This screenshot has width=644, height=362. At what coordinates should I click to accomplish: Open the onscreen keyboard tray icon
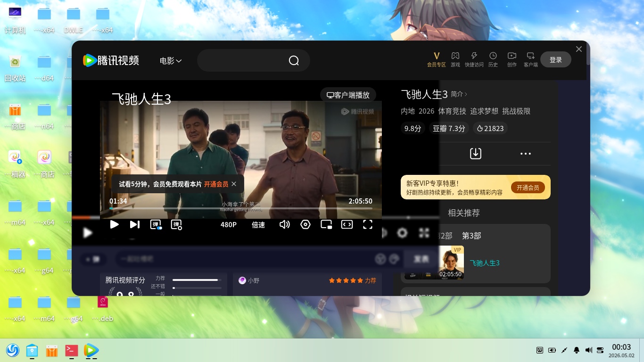click(x=540, y=350)
